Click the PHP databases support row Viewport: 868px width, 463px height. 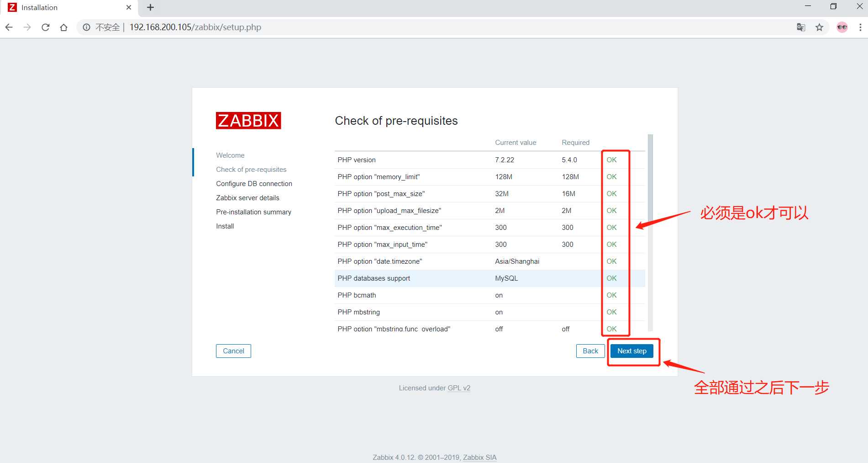pyautogui.click(x=490, y=278)
